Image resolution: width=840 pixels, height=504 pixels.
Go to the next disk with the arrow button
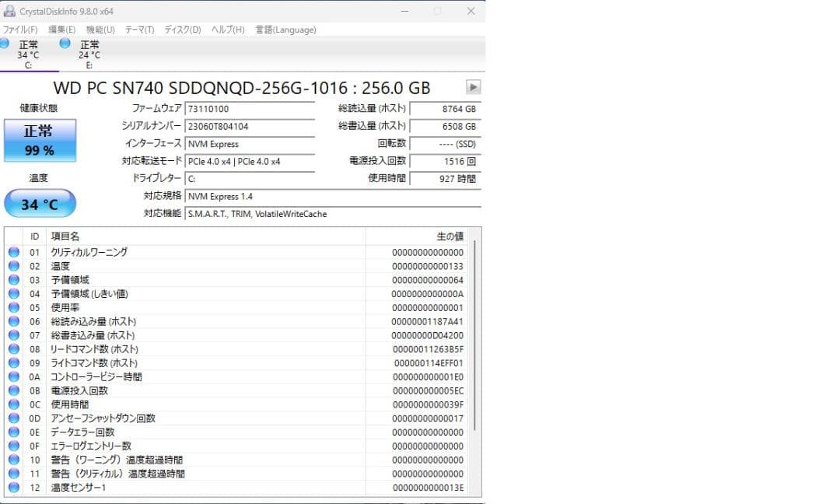pyautogui.click(x=473, y=87)
